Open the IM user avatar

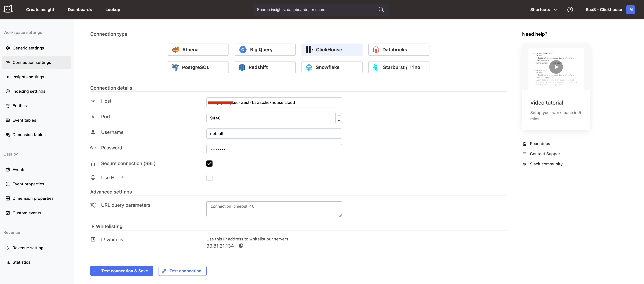(630, 9)
